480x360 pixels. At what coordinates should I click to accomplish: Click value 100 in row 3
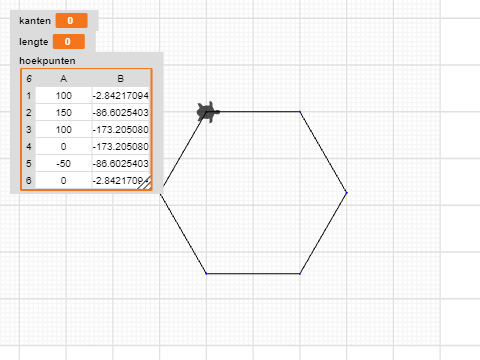pos(63,130)
